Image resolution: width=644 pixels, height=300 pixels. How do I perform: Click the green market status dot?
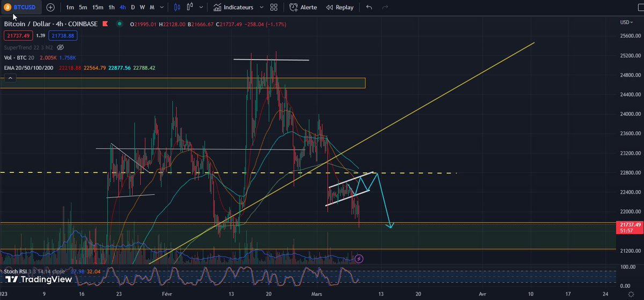tap(119, 24)
